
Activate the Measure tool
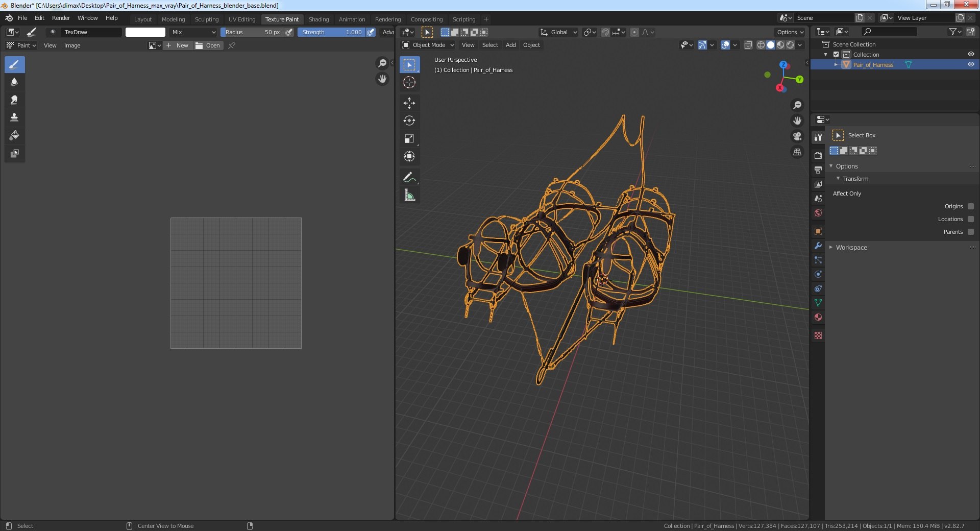(409, 195)
